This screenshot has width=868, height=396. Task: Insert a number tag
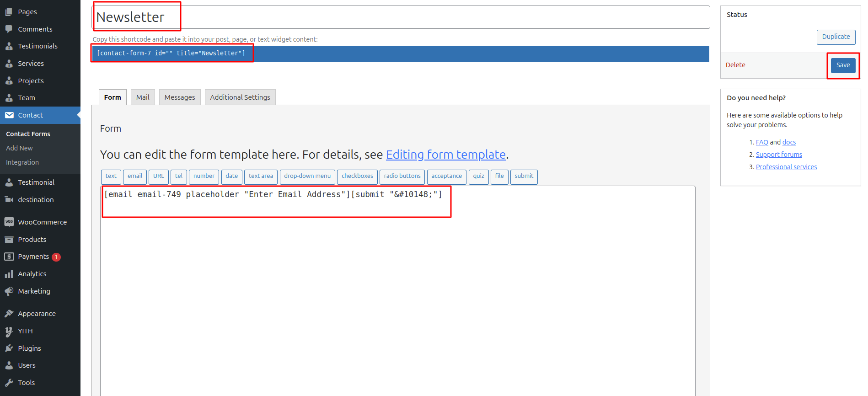pyautogui.click(x=204, y=177)
